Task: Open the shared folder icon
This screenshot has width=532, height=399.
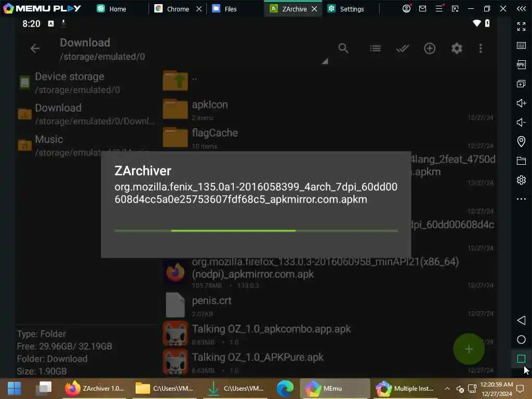Action: click(x=521, y=161)
